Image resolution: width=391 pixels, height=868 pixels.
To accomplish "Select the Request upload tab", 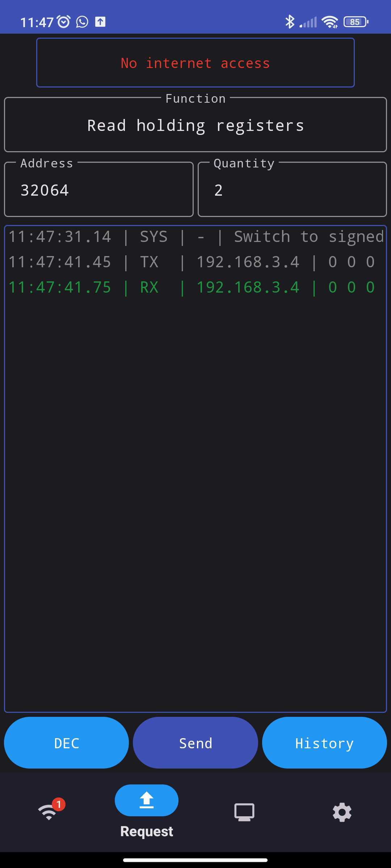I will click(x=147, y=812).
